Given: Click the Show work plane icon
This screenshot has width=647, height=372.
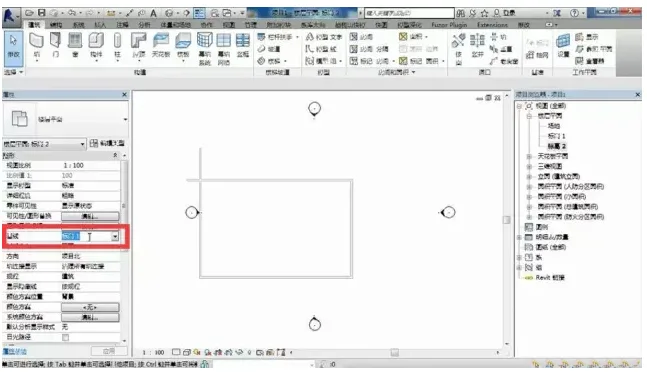Looking at the screenshot, I should pos(586,37).
